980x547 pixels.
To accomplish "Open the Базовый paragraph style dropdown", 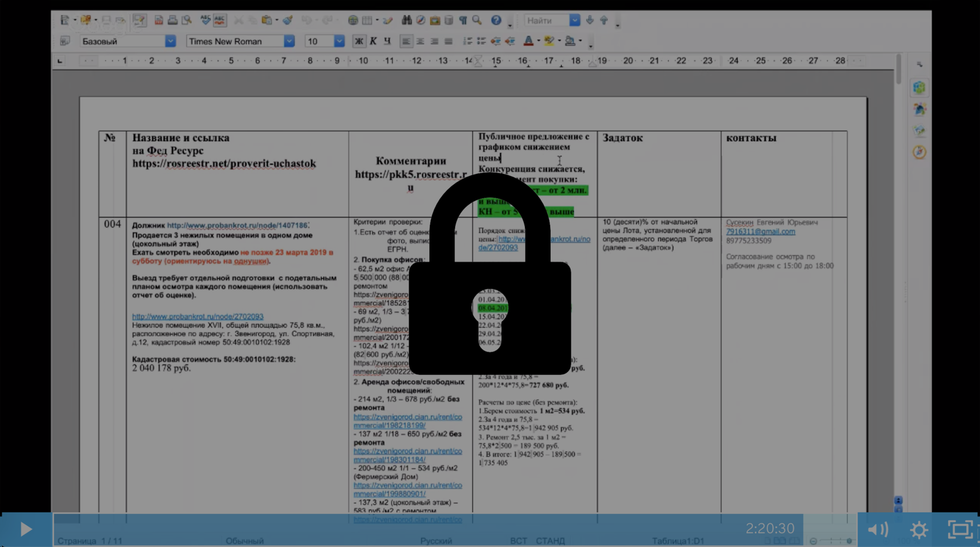I will [x=170, y=41].
